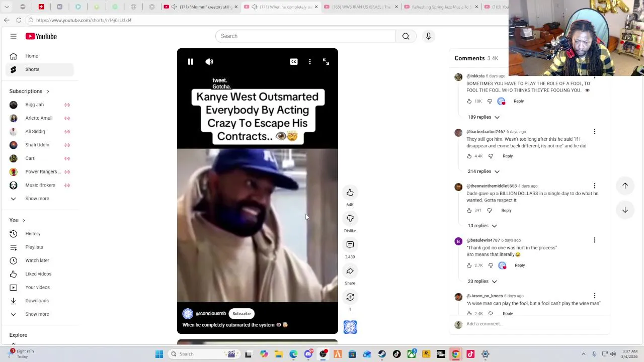Image resolution: width=644 pixels, height=362 pixels.
Task: Show more subscriptions
Action: pyautogui.click(x=39, y=199)
